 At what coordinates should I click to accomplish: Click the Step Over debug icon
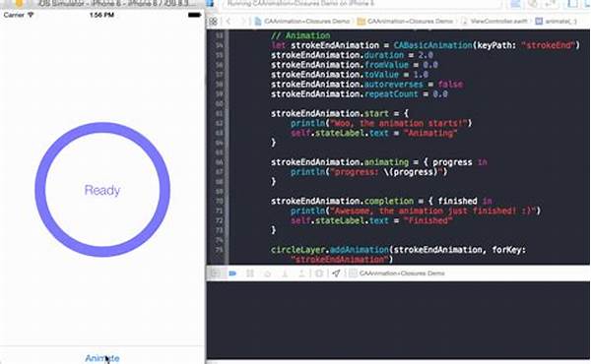point(267,273)
